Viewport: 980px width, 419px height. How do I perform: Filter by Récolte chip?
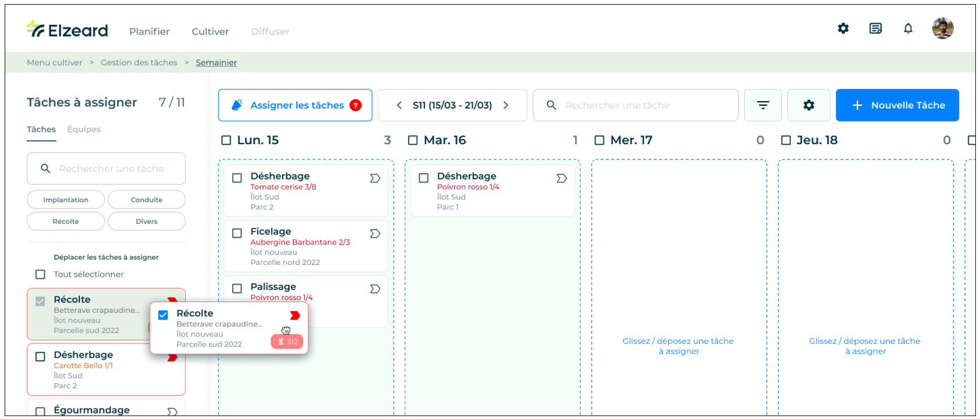[x=66, y=221]
